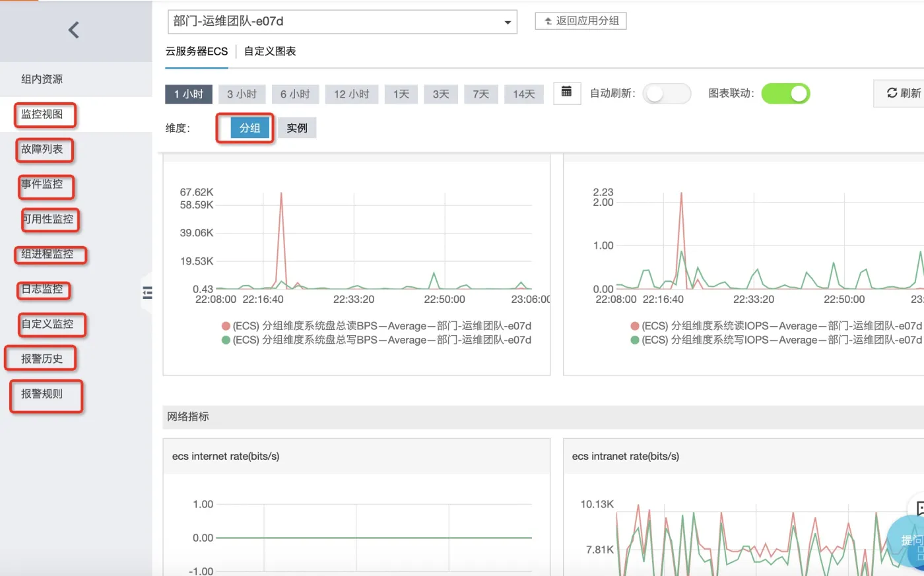This screenshot has width=924, height=576.
Task: Switch to the 自定义图表 tab
Action: [x=270, y=51]
